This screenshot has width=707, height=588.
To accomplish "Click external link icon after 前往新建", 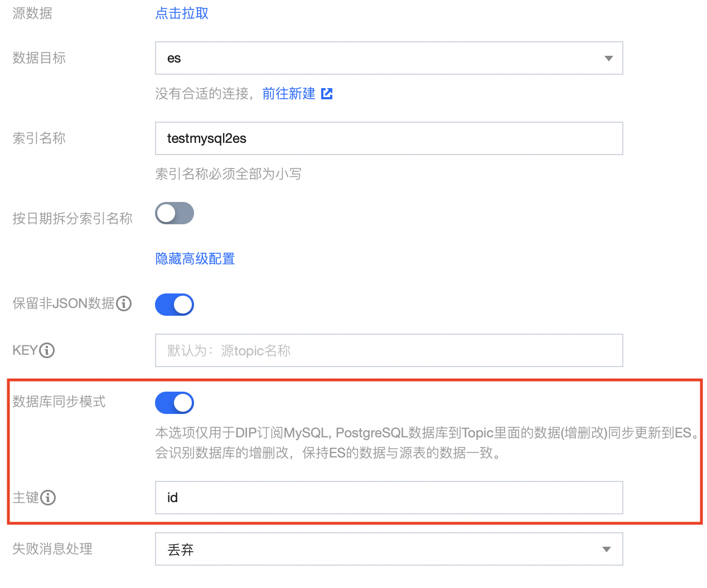I will (327, 94).
